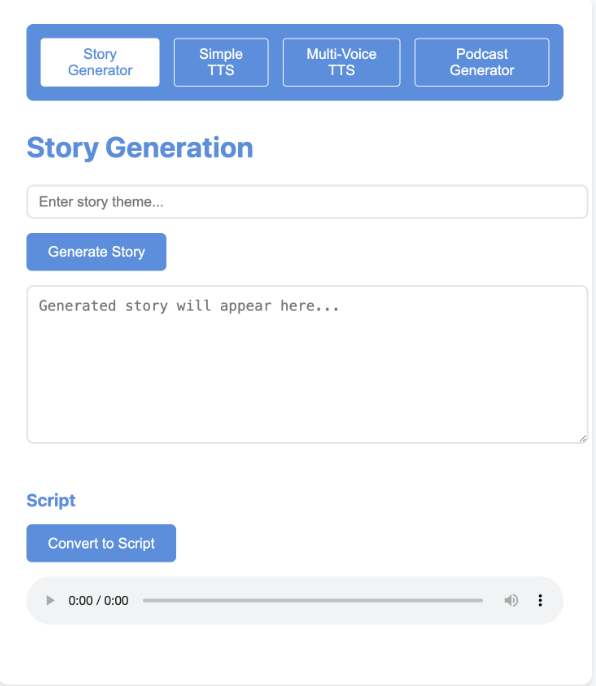This screenshot has height=686, width=596.
Task: Click the 0:00 / 0:00 audio time display
Action: [98, 600]
